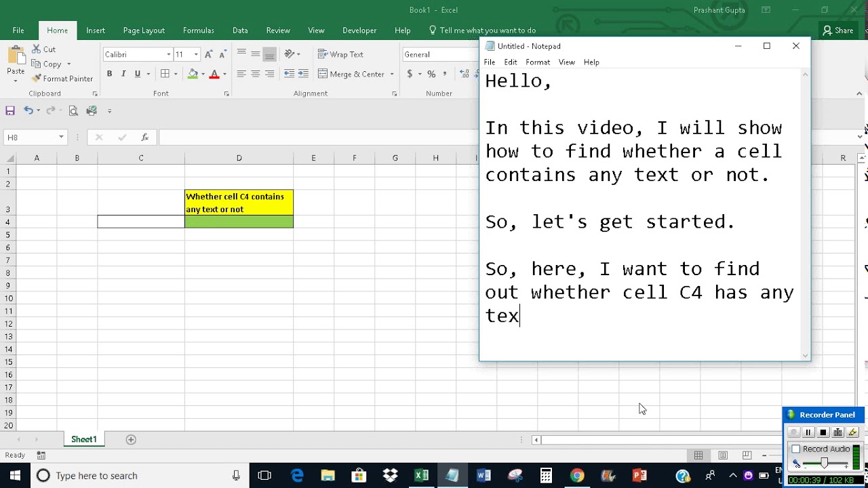This screenshot has width=868, height=488.
Task: Apply percent style to the cell
Action: [431, 74]
